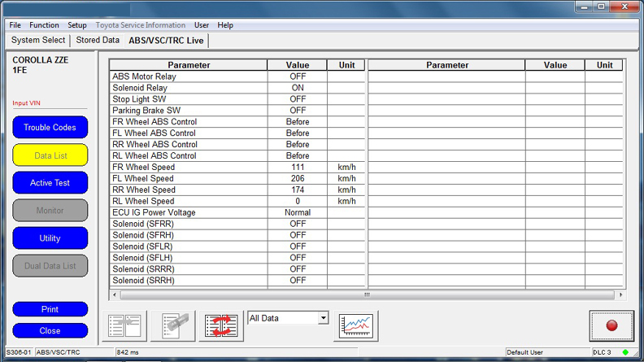
Task: Click the Input VIN link
Action: pos(26,103)
